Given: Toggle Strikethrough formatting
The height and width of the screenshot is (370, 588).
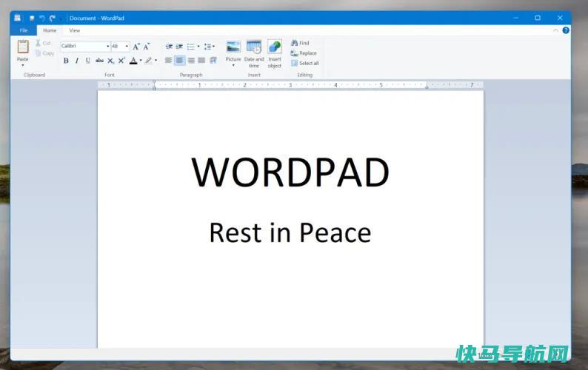Looking at the screenshot, I should pyautogui.click(x=99, y=61).
